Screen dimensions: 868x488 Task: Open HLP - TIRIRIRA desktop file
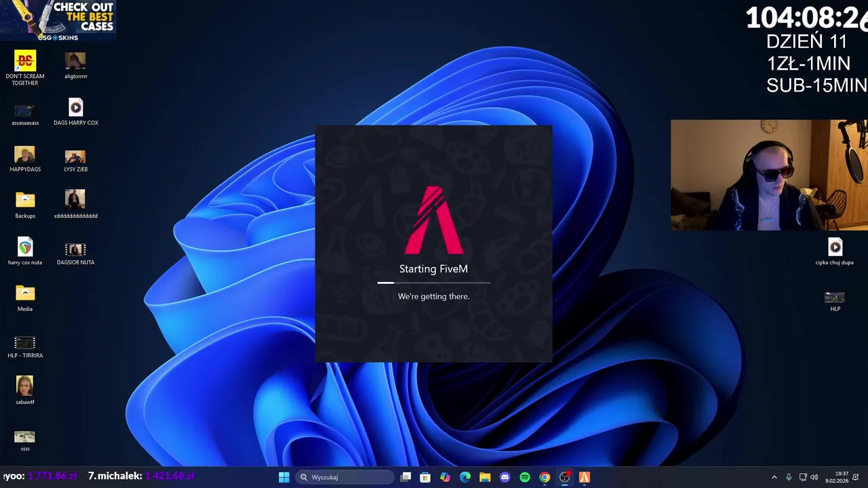[x=25, y=347]
